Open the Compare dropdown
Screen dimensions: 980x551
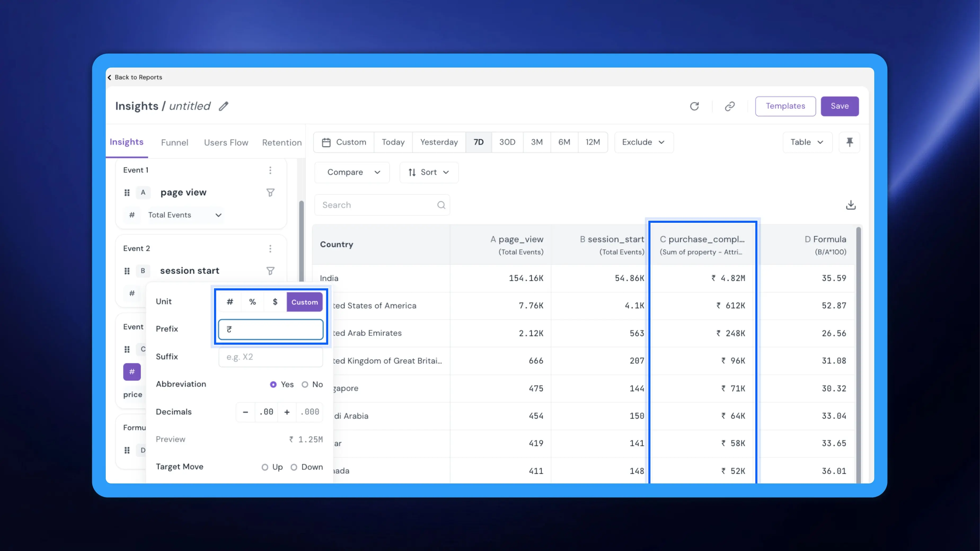point(352,172)
